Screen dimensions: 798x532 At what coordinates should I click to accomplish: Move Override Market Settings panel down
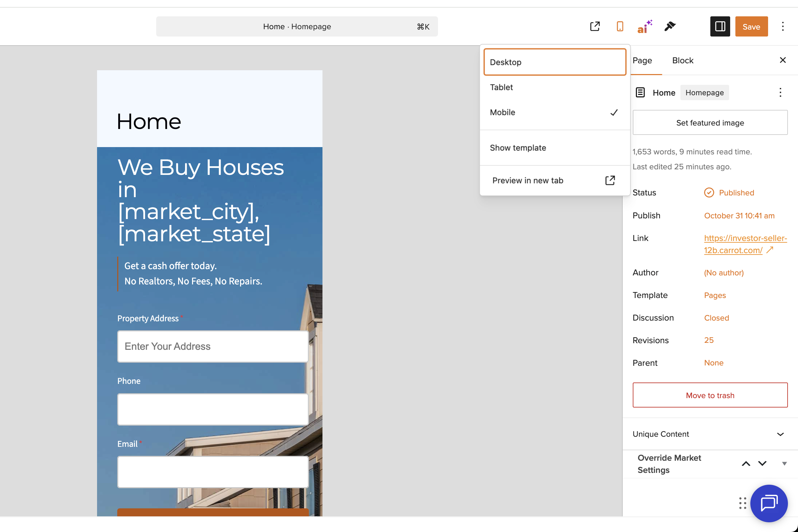(x=762, y=464)
